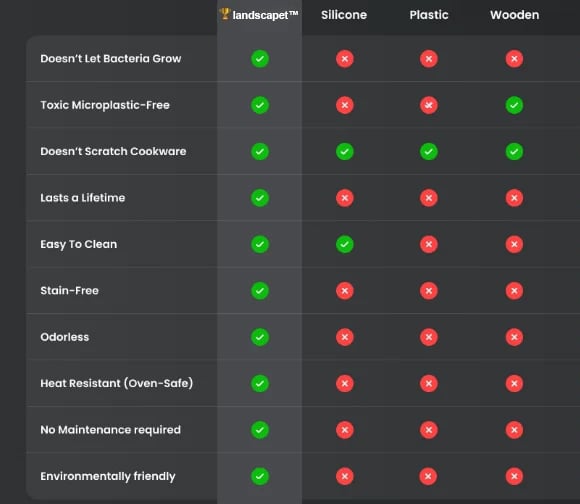Click Plastic red X in Environmentally friendly row
The image size is (580, 504).
[428, 476]
